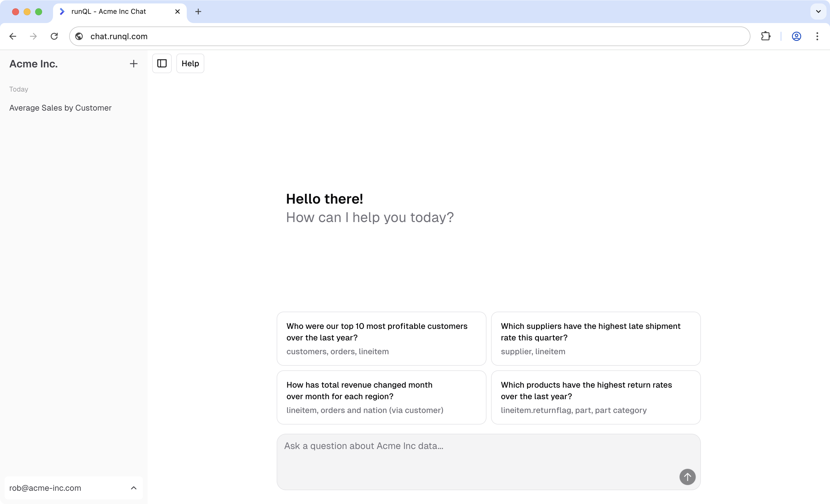Choose products highest return rates suggestion

[x=595, y=397]
